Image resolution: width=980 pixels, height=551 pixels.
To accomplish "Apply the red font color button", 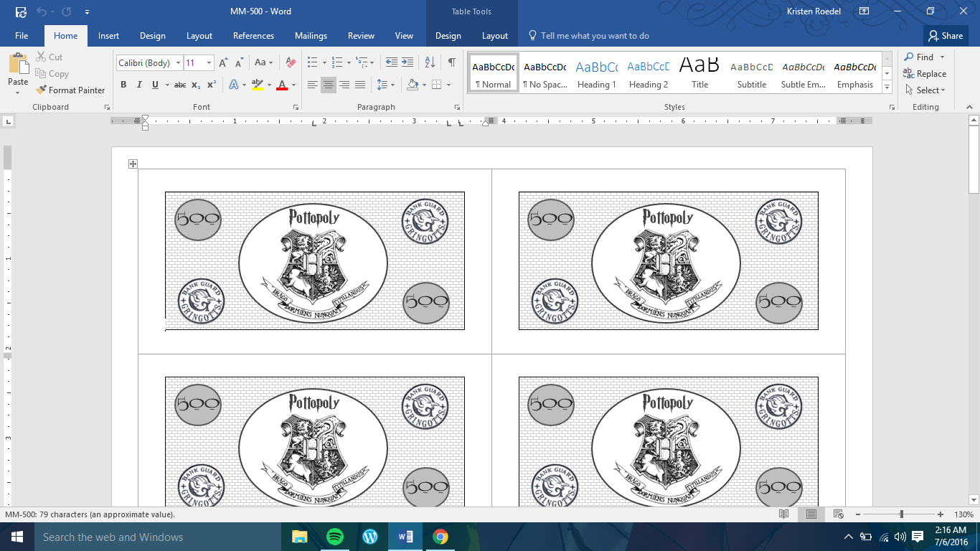I will click(x=281, y=85).
